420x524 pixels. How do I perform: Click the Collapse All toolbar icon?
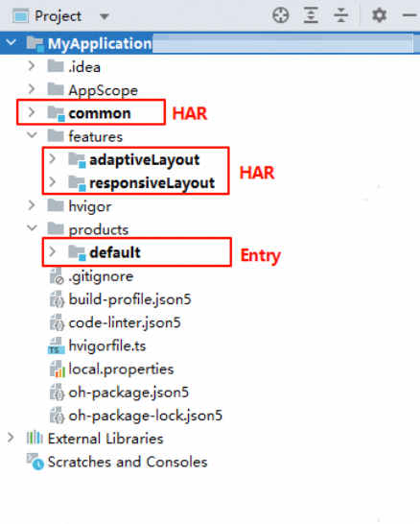[x=340, y=15]
